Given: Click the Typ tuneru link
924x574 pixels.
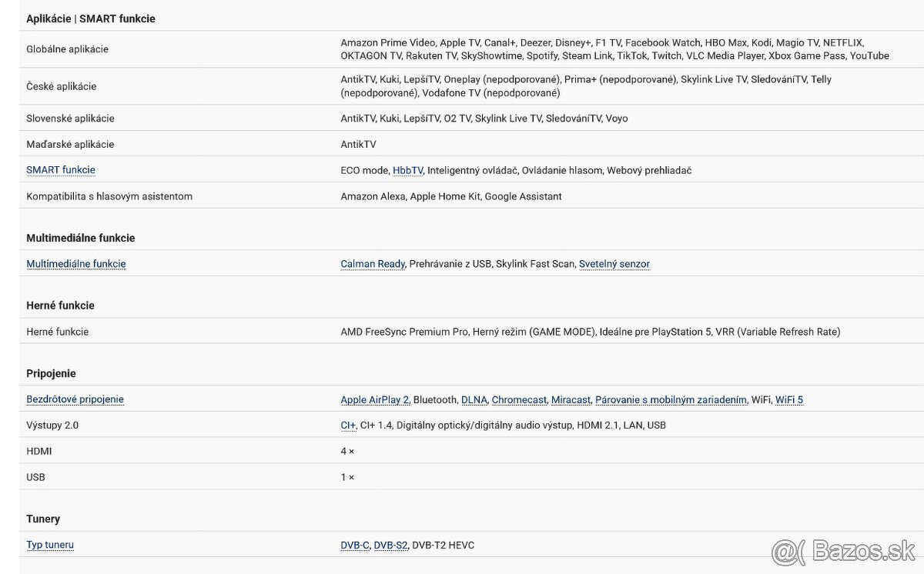Looking at the screenshot, I should tap(50, 545).
